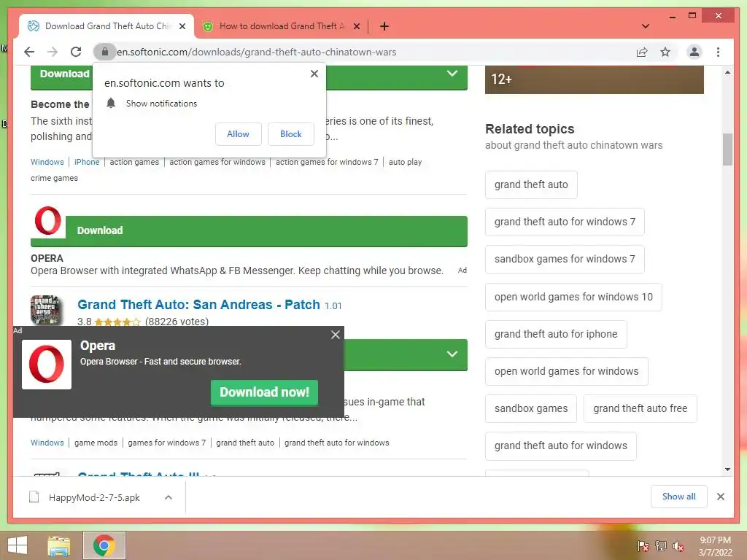Select open world games for windows 10 topic
The width and height of the screenshot is (747, 560).
click(x=573, y=297)
